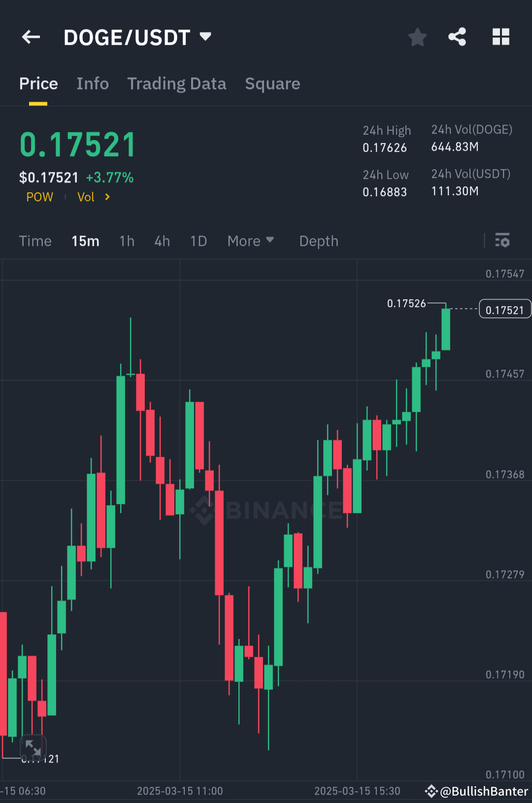The image size is (532, 803).
Task: Open the share options icon
Action: click(x=457, y=36)
